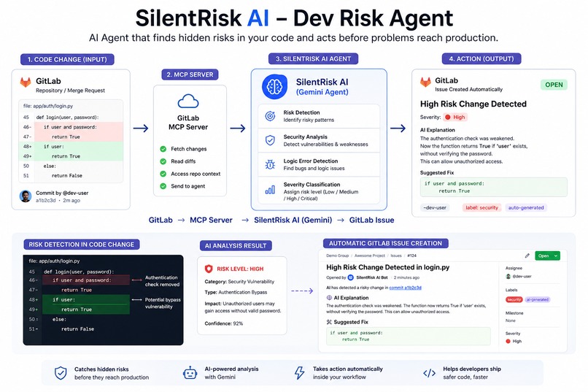The width and height of the screenshot is (588, 392).
Task: Toggle the Read diffs green check
Action: click(163, 161)
